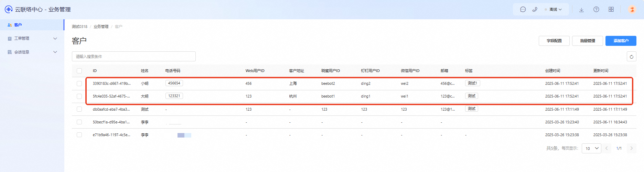The height and width of the screenshot is (172, 644).
Task: Select 工单管理 in the sidebar
Action: (32, 38)
